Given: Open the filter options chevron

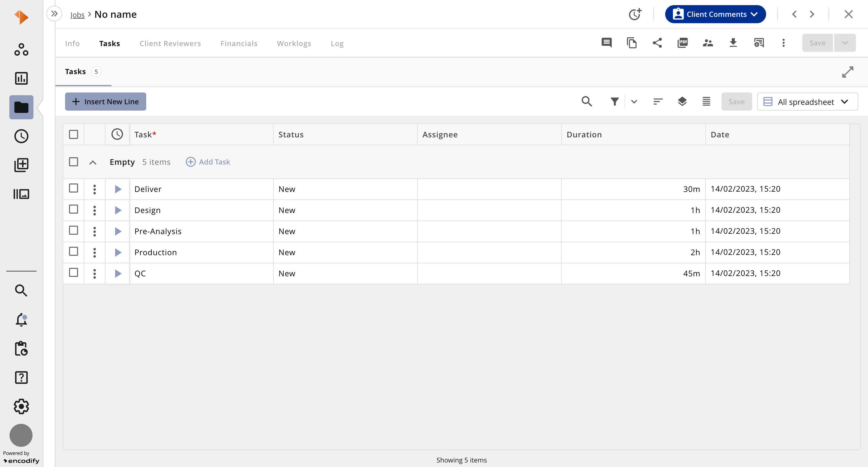Looking at the screenshot, I should [634, 102].
